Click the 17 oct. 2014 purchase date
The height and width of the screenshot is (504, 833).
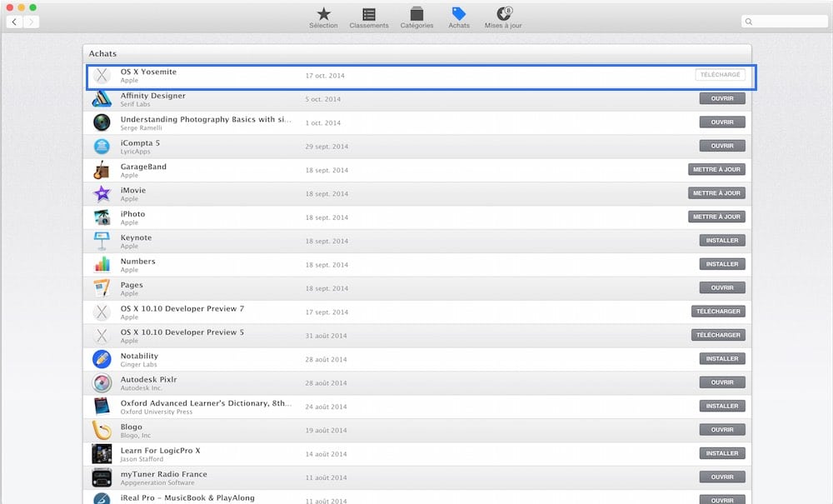coord(325,76)
